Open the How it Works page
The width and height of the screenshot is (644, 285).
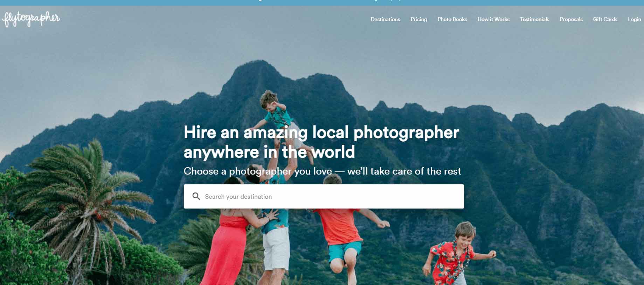coord(493,19)
